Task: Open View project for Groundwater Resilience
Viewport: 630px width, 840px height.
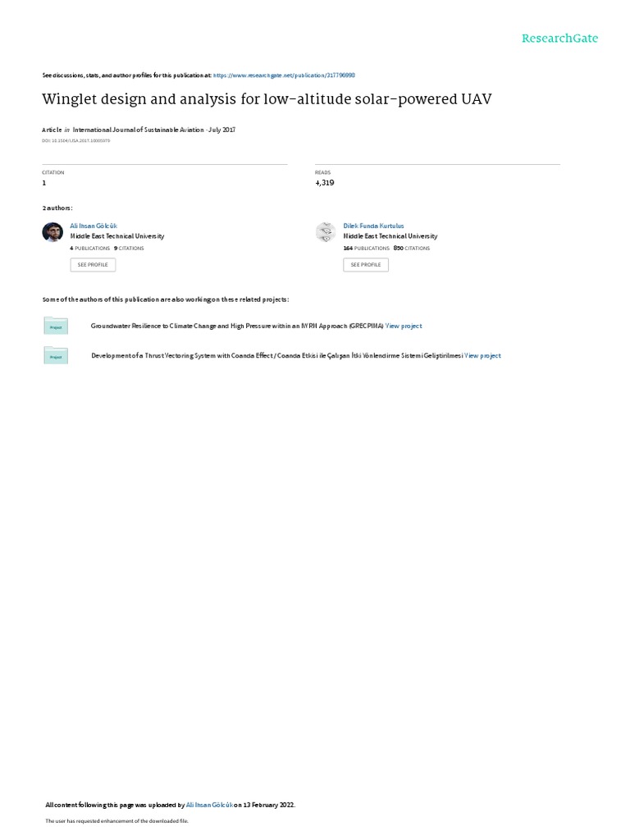Action: (x=404, y=326)
